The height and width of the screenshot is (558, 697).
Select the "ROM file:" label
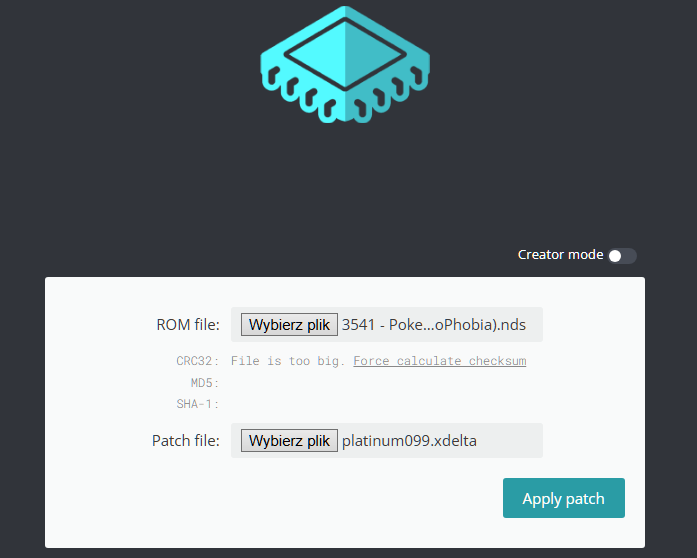click(x=187, y=325)
